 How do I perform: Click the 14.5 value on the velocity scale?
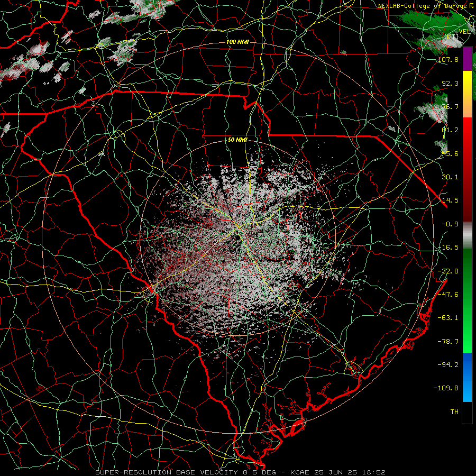[x=450, y=200]
